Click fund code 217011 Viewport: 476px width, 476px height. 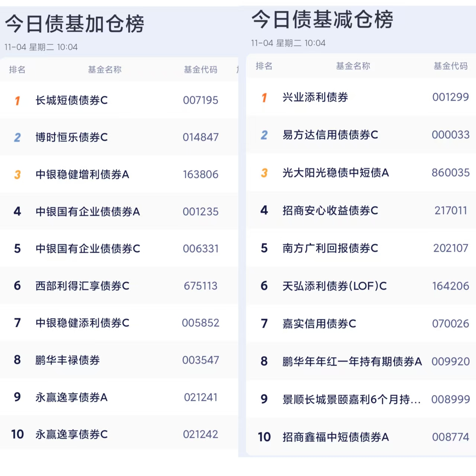451,210
